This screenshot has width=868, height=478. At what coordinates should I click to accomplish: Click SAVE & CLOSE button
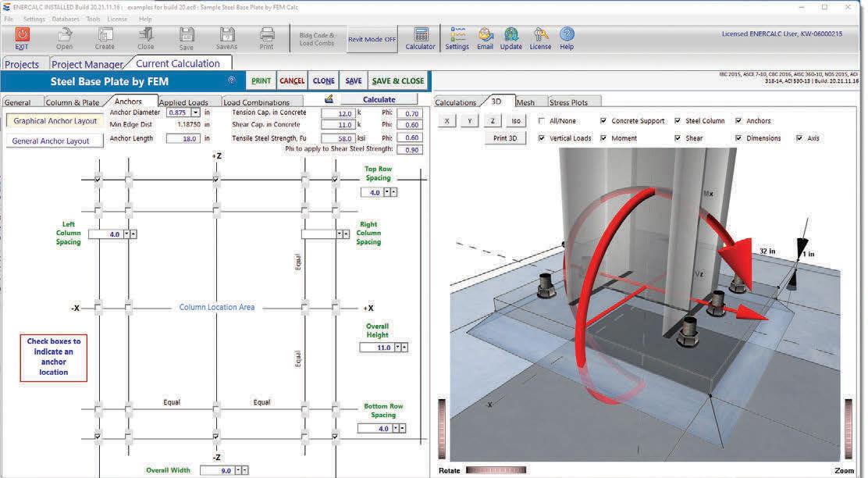(x=398, y=81)
